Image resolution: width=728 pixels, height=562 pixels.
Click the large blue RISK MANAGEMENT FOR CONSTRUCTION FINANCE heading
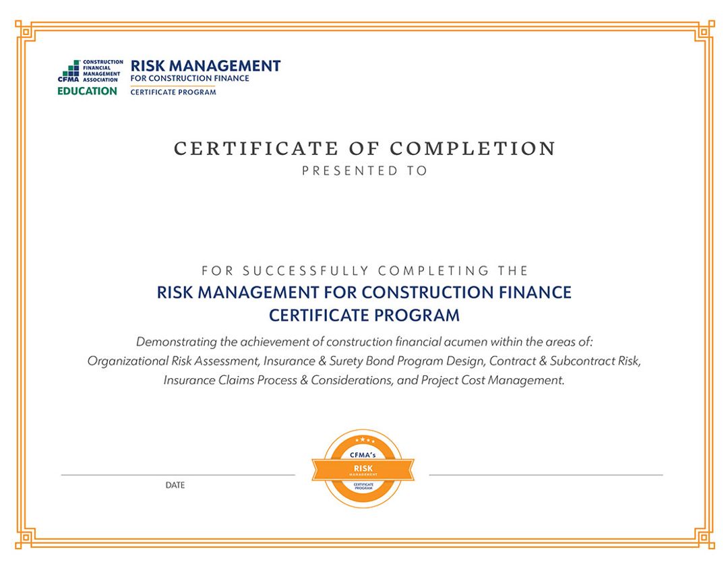364,292
